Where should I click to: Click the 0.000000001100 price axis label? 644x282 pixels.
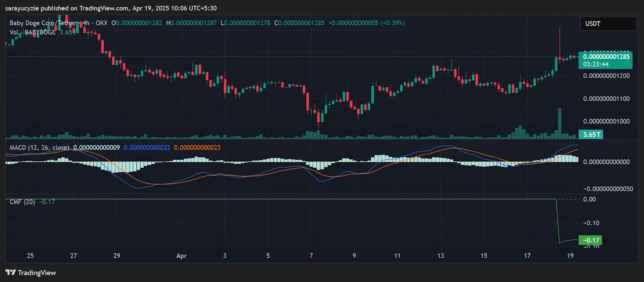tap(606, 99)
